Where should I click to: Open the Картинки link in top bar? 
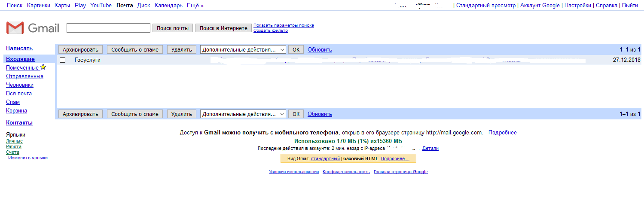(38, 6)
